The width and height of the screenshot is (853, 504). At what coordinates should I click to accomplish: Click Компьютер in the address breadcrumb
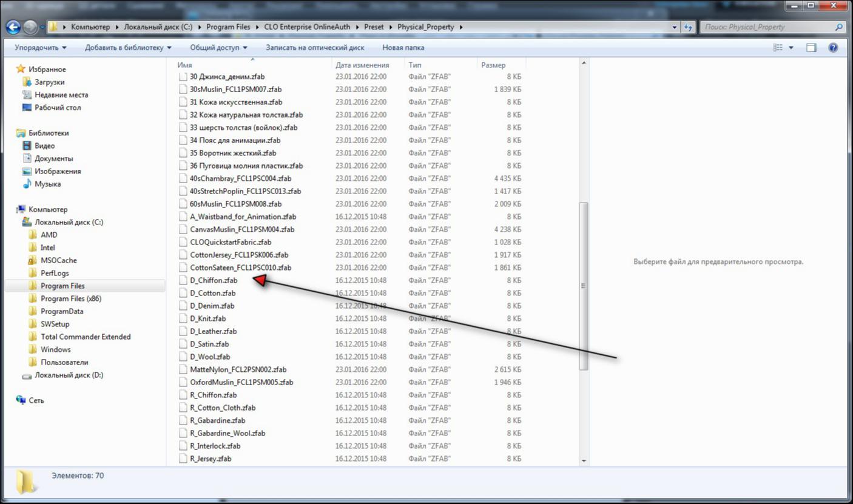tap(90, 27)
